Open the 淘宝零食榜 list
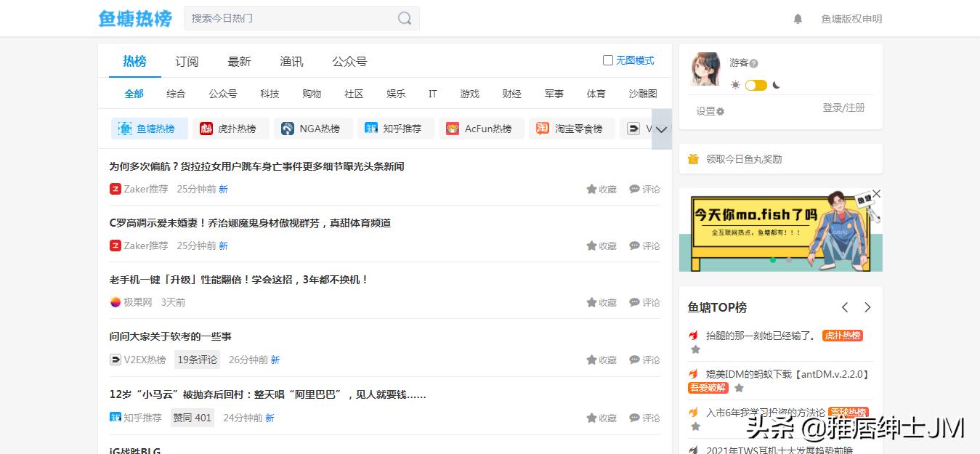The image size is (980, 454). [572, 128]
